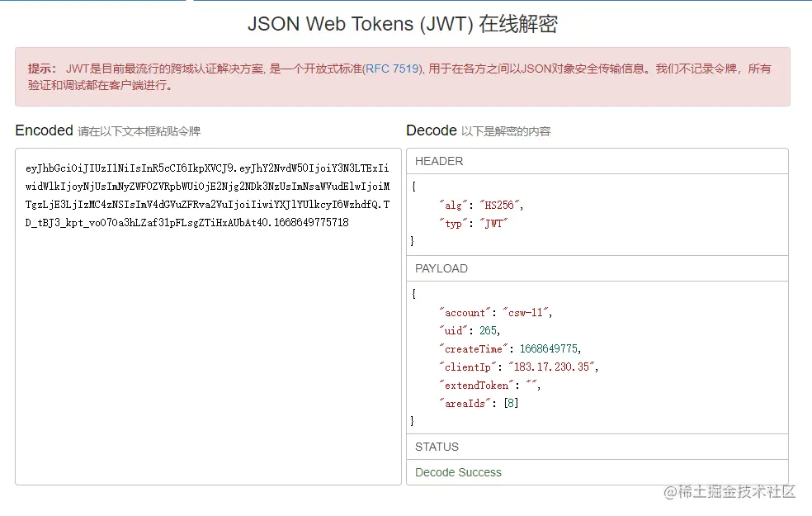Click the "uid": 265 line
Viewport: 812px width, 516px height.
pyautogui.click(x=470, y=330)
